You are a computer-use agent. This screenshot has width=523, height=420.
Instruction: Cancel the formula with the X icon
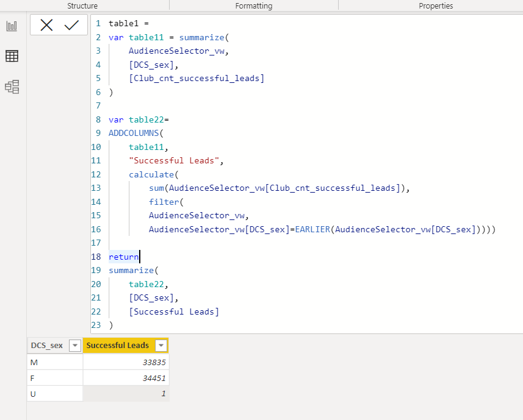click(x=46, y=25)
